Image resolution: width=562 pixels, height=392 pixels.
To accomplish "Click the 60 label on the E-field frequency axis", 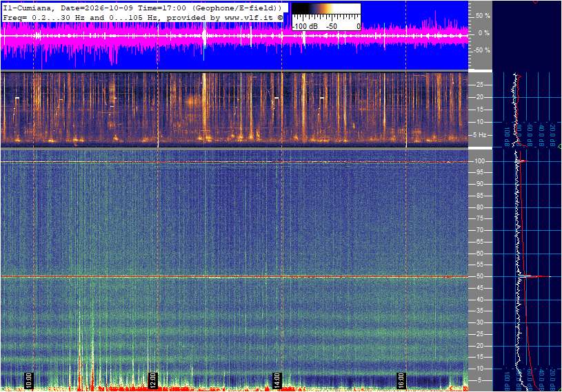I will coord(480,254).
